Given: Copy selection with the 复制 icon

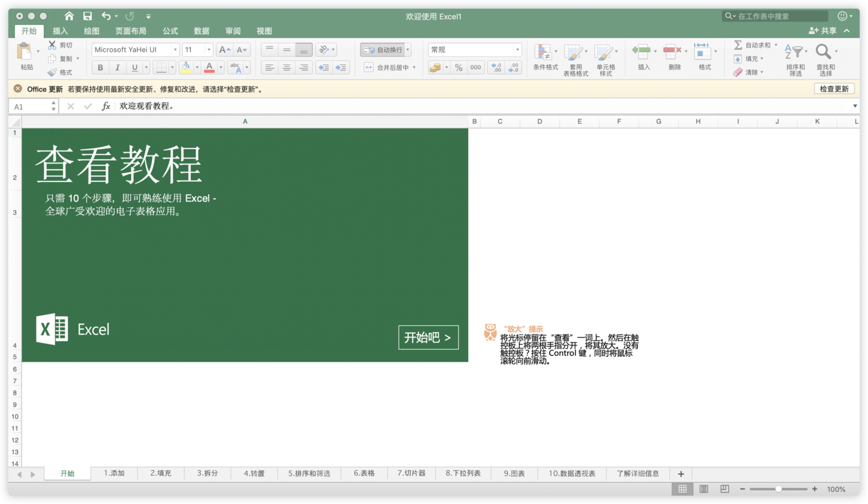Looking at the screenshot, I should pos(52,58).
